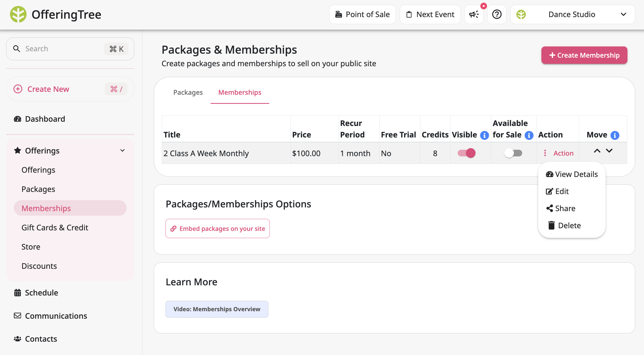The width and height of the screenshot is (644, 355).
Task: Switch to the Memberships tab
Action: point(240,92)
